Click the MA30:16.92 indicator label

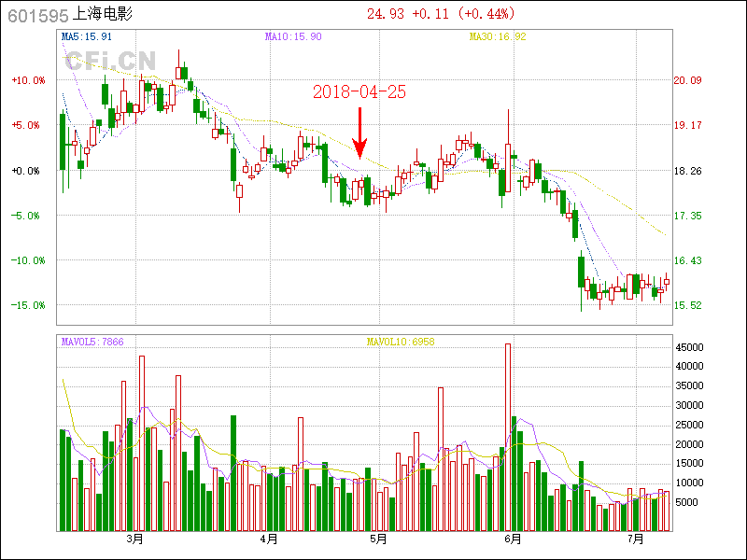(x=498, y=36)
